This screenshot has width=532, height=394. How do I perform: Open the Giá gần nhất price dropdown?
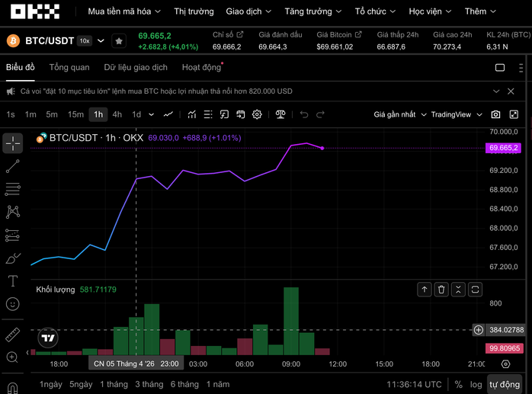(399, 114)
